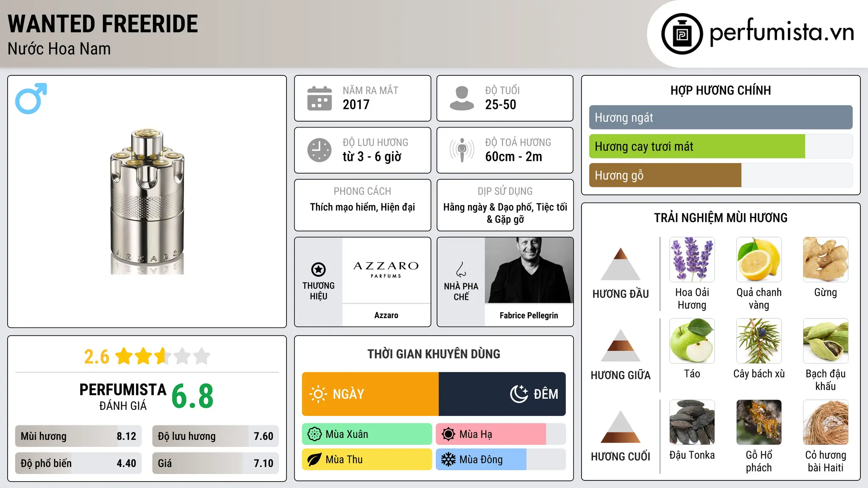Open the tonka bean note image

click(x=692, y=422)
